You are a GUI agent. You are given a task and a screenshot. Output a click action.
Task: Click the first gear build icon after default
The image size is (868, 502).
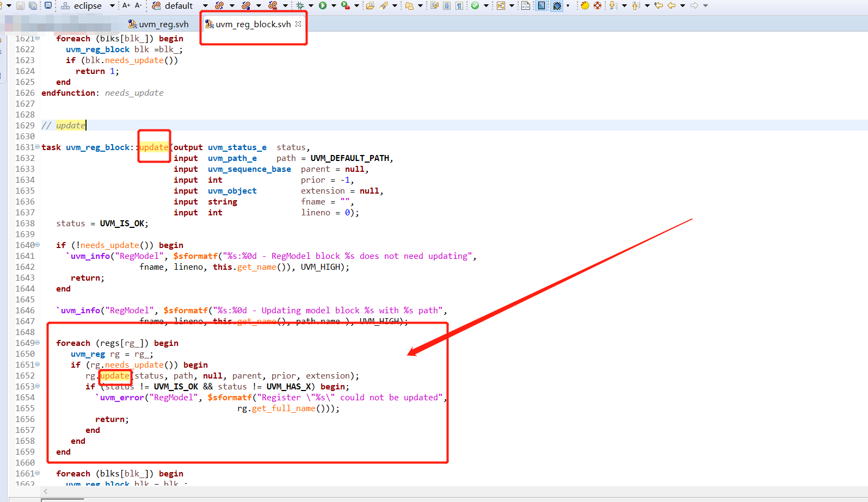click(x=219, y=5)
